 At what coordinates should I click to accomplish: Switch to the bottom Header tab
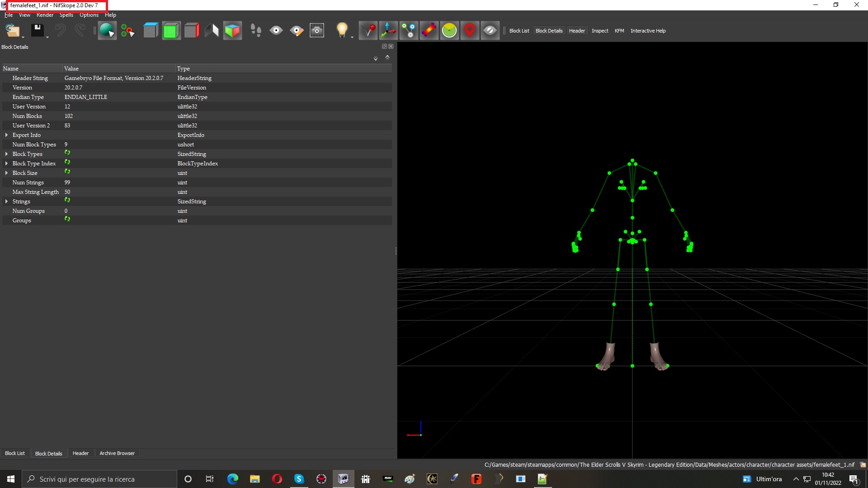click(80, 453)
